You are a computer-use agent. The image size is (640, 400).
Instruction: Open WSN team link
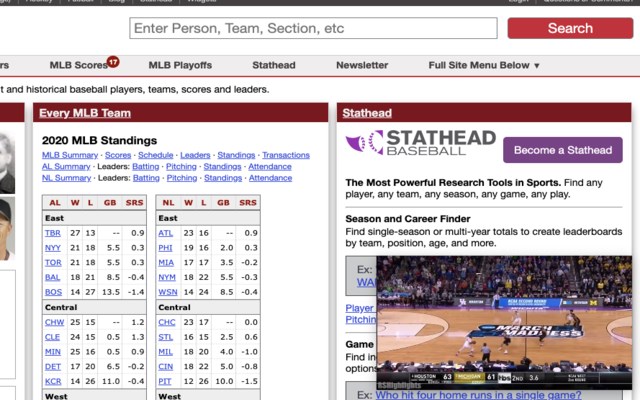point(168,292)
